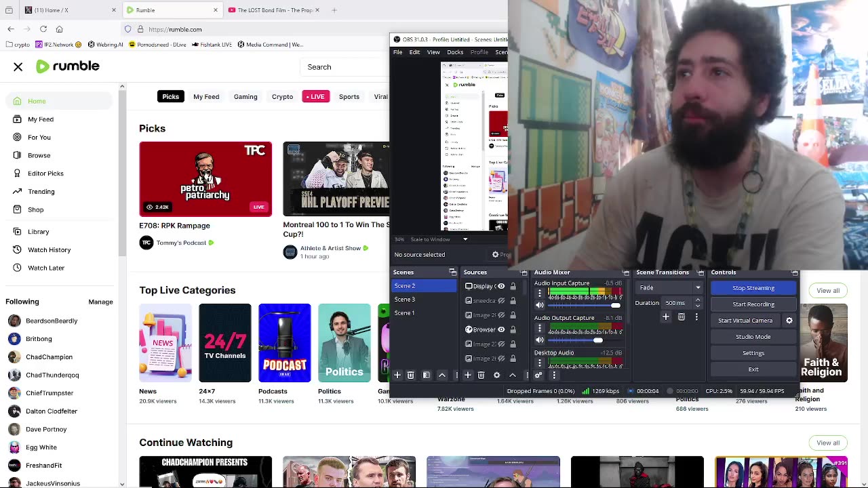Remove the selected source using the Sources trash icon
This screenshot has height=488, width=868.
(x=481, y=375)
